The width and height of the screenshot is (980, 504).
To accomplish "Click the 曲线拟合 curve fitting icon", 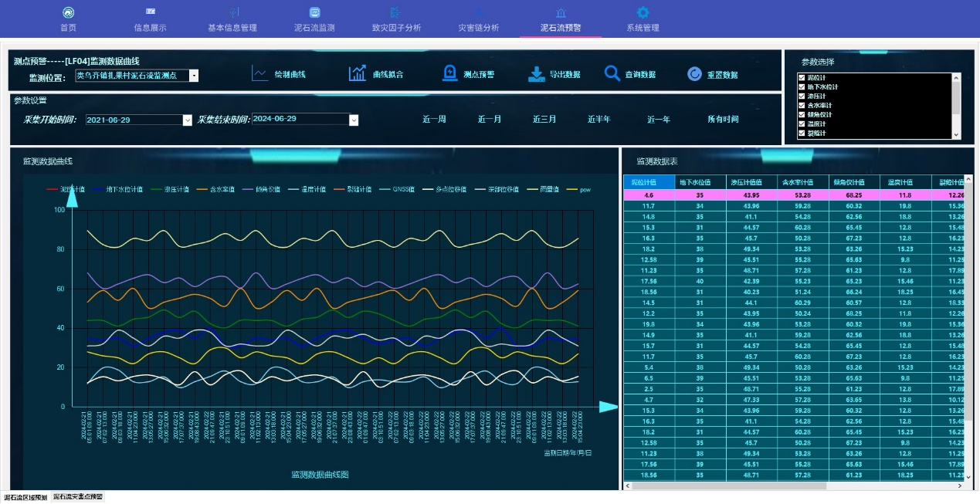I will coord(358,73).
